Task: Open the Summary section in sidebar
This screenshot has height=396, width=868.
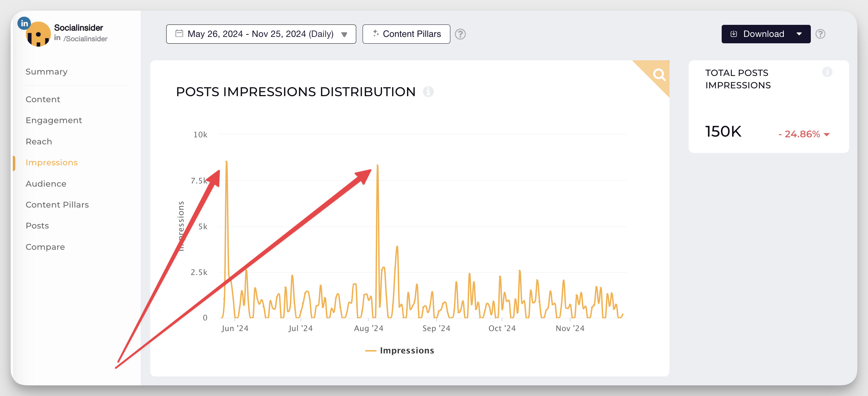Action: click(47, 72)
